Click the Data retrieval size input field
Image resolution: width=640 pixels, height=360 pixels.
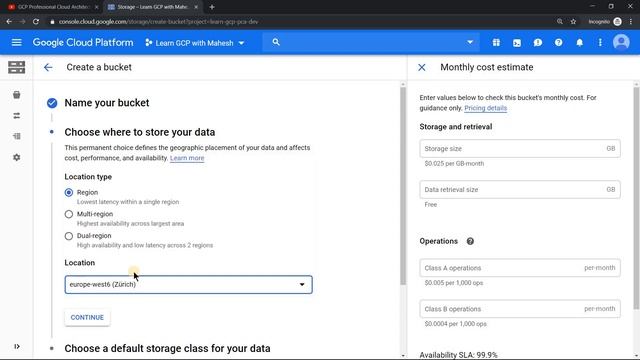pos(520,189)
